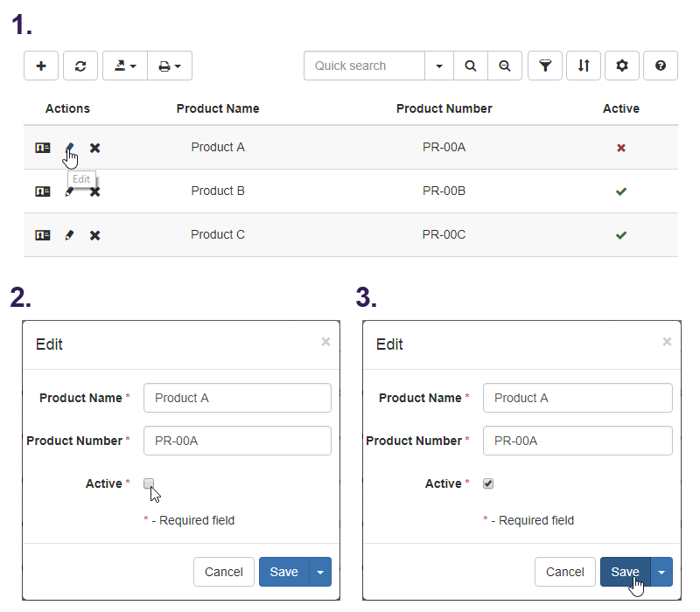
Task: Click the magnifier search icon beside Quick search
Action: [471, 66]
